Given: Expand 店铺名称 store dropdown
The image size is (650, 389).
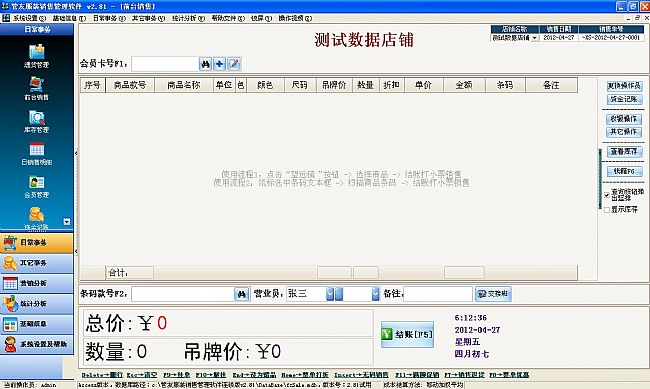Looking at the screenshot, I should 534,38.
